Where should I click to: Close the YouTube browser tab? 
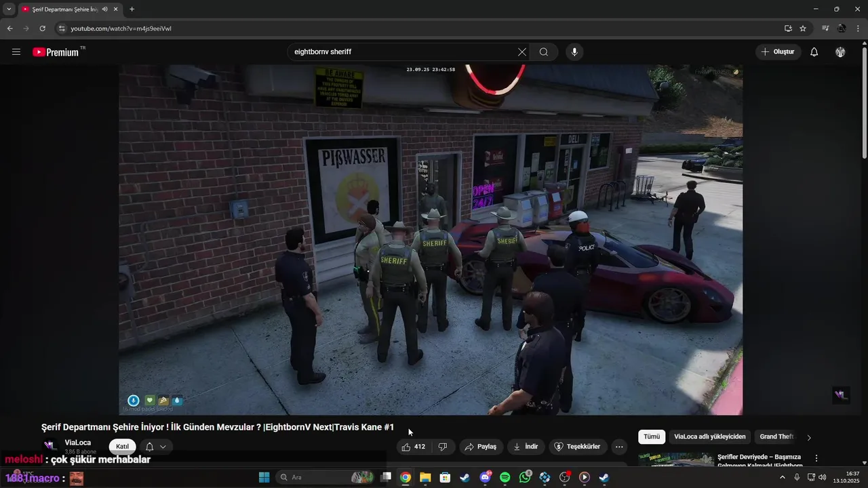pos(116,9)
